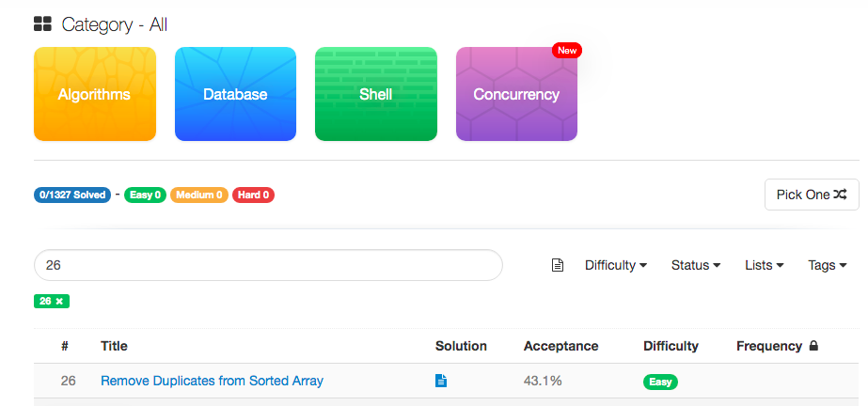Click the category grid icon beside Category - All
Viewport: 868px width, 406px height.
(x=42, y=23)
